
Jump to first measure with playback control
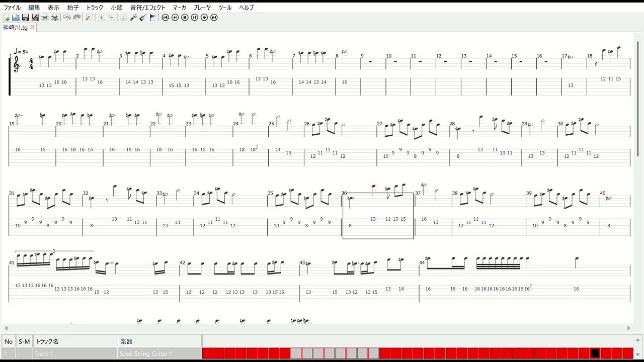click(x=166, y=18)
